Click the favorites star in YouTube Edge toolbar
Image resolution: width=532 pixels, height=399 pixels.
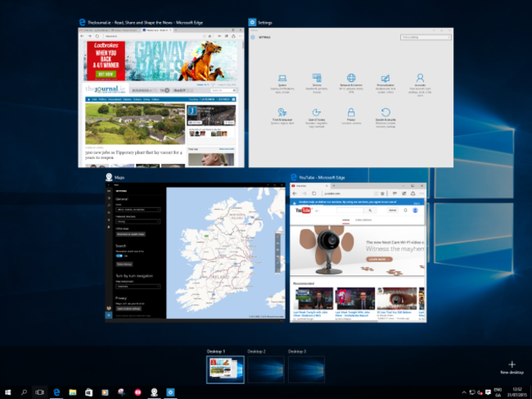pos(382,193)
